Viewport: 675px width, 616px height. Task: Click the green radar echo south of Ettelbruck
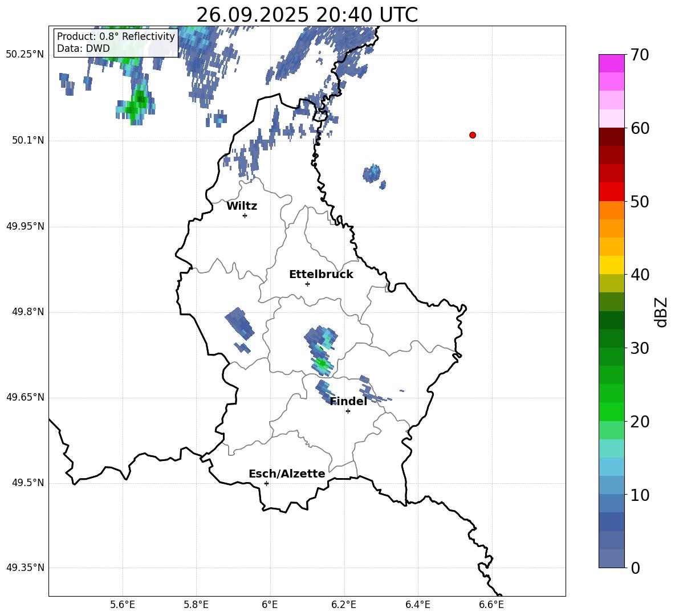321,364
